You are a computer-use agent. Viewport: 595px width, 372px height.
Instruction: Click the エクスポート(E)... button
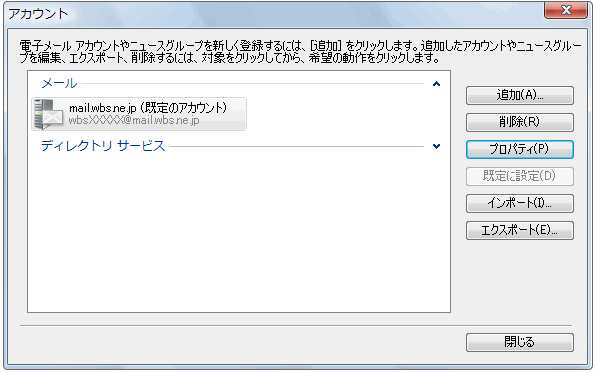(x=519, y=230)
